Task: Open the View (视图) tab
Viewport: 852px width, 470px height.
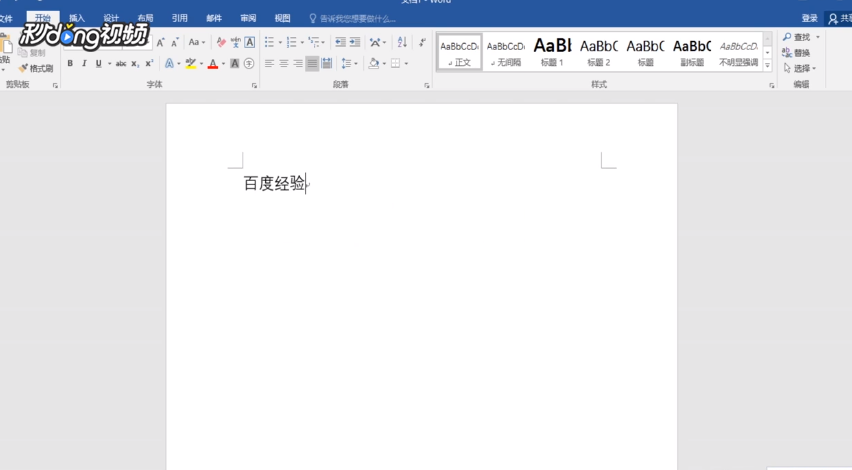Action: pos(283,18)
